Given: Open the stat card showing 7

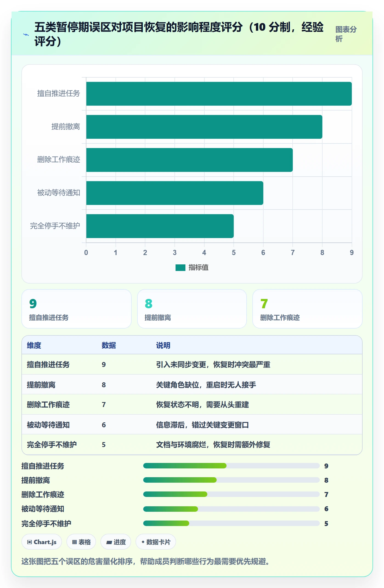Looking at the screenshot, I should click(307, 309).
